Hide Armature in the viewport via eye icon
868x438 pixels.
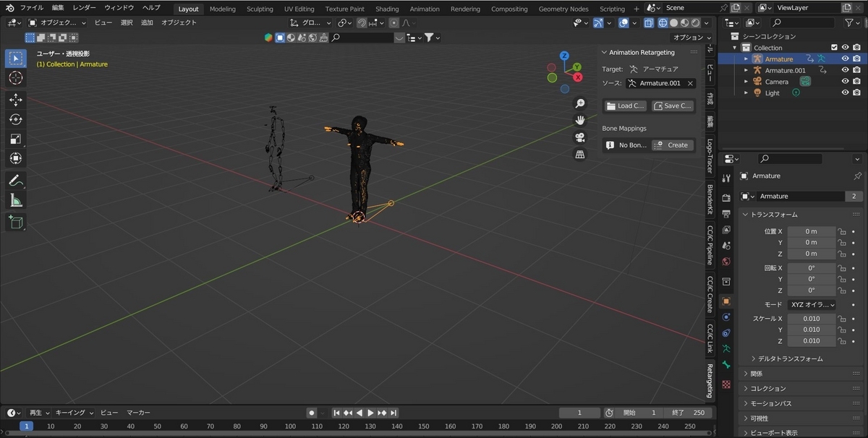[845, 59]
